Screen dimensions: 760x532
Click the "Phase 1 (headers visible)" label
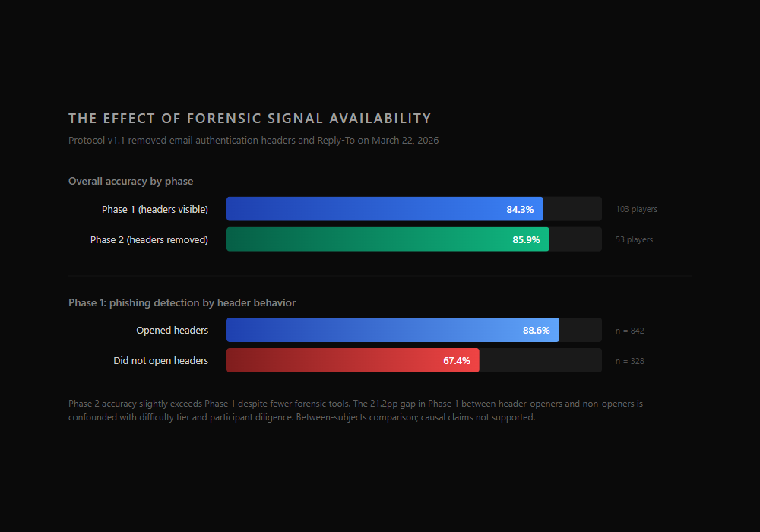pos(155,209)
